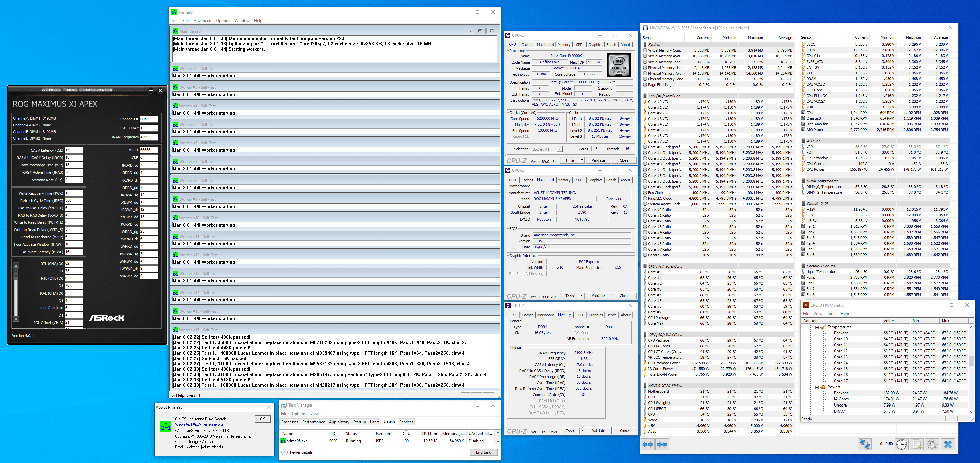Open the Options menu in Prime95

coord(223,21)
